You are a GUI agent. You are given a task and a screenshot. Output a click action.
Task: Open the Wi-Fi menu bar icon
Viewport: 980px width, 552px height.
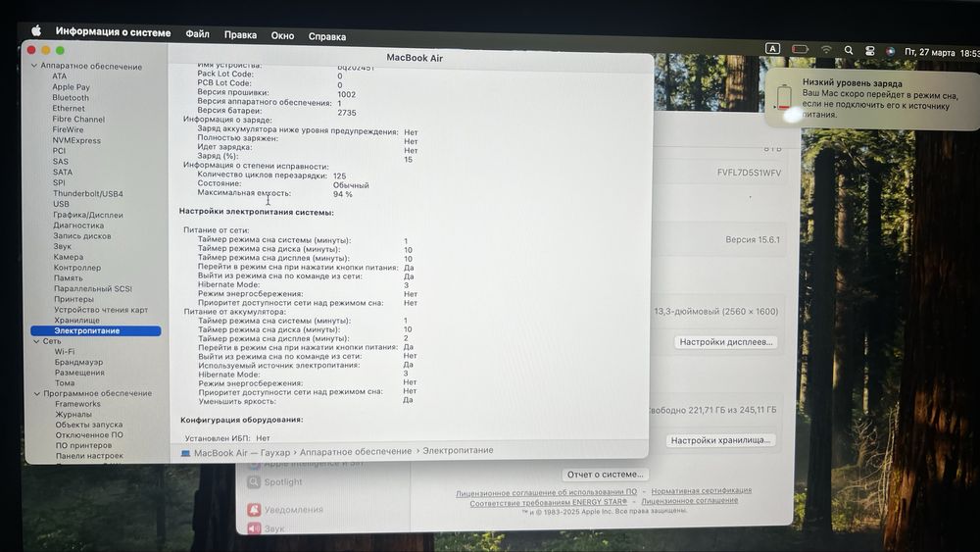[826, 49]
